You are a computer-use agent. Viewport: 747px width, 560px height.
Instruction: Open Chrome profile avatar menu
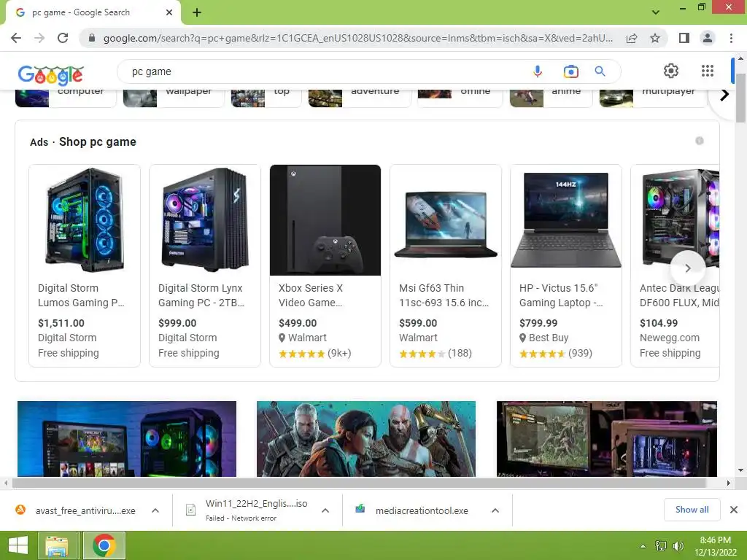(x=708, y=38)
